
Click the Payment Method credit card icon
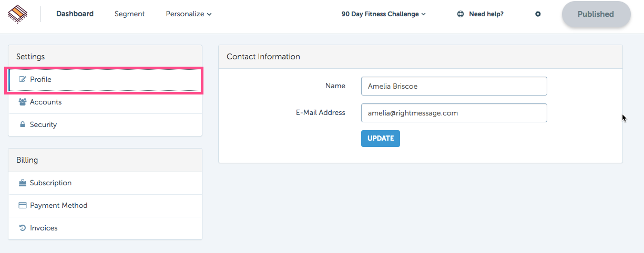[23, 205]
